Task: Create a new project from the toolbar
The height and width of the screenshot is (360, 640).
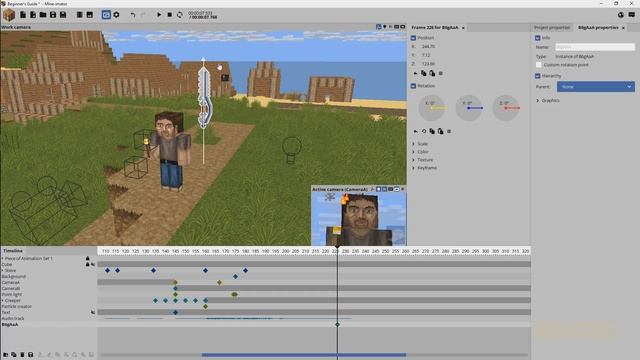Action: (23, 15)
